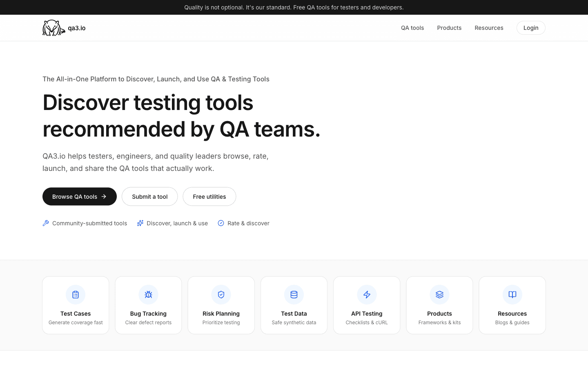Open the Resources card title
Viewport: 588px width, 368px height.
click(512, 314)
